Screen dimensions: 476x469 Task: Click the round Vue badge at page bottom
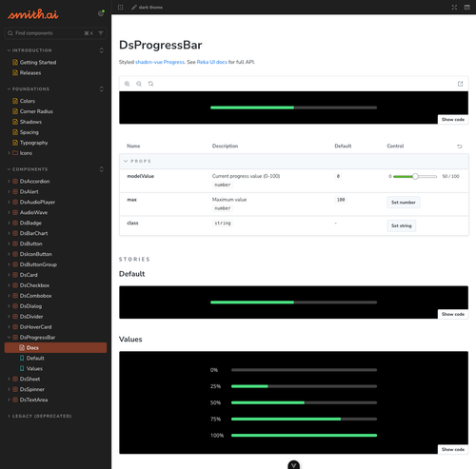click(x=293, y=465)
